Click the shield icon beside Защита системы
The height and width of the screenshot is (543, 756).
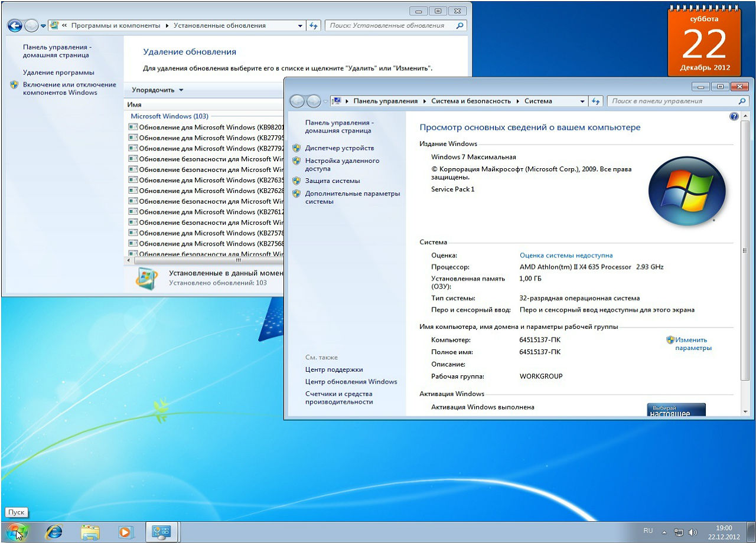[x=296, y=181]
